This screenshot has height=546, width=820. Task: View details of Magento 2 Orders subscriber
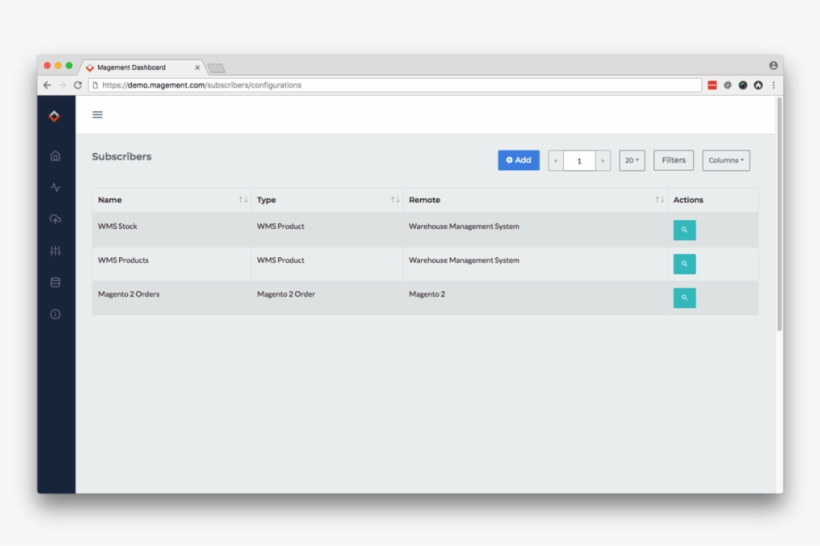(684, 298)
